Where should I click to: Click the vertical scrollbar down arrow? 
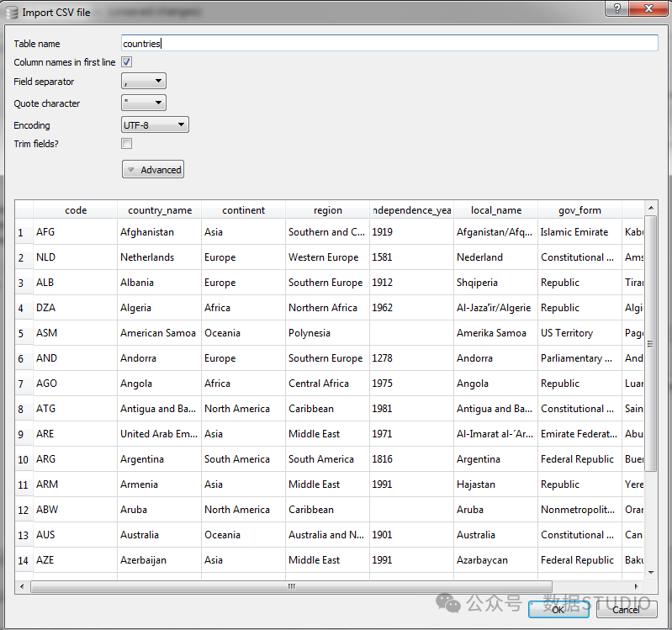coord(651,573)
